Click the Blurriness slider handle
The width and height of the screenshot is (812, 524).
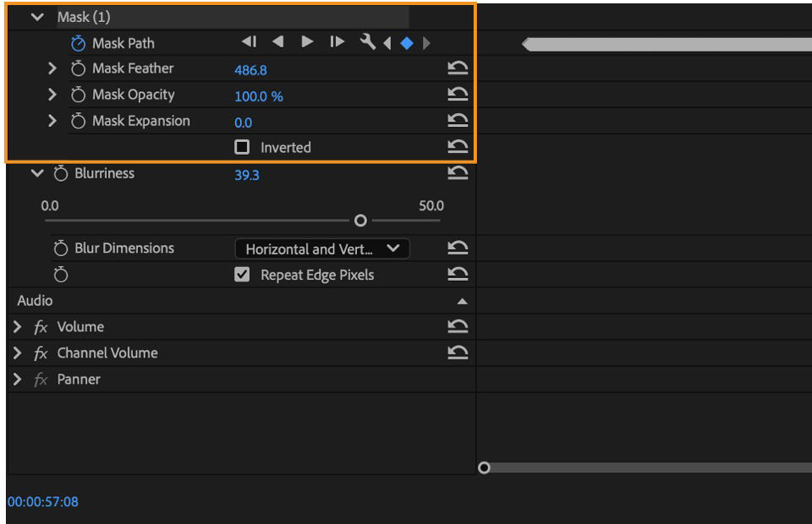pyautogui.click(x=359, y=220)
